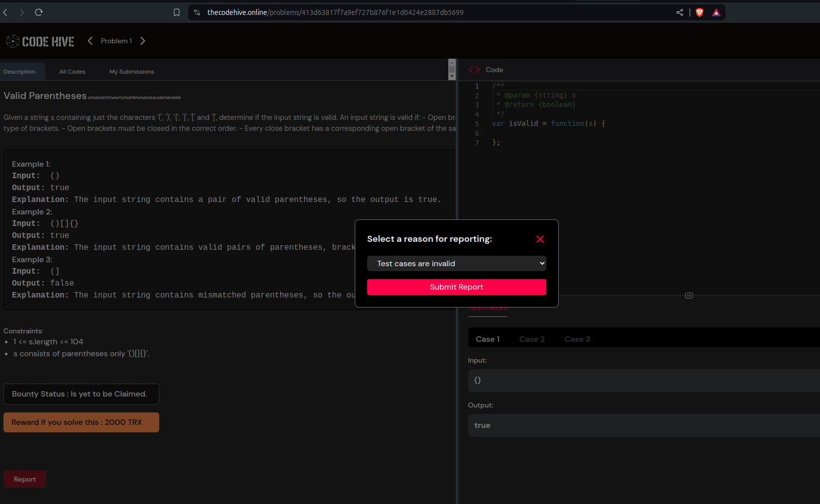Go back with the browser back arrow
Image resolution: width=820 pixels, height=504 pixels.
[x=5, y=12]
